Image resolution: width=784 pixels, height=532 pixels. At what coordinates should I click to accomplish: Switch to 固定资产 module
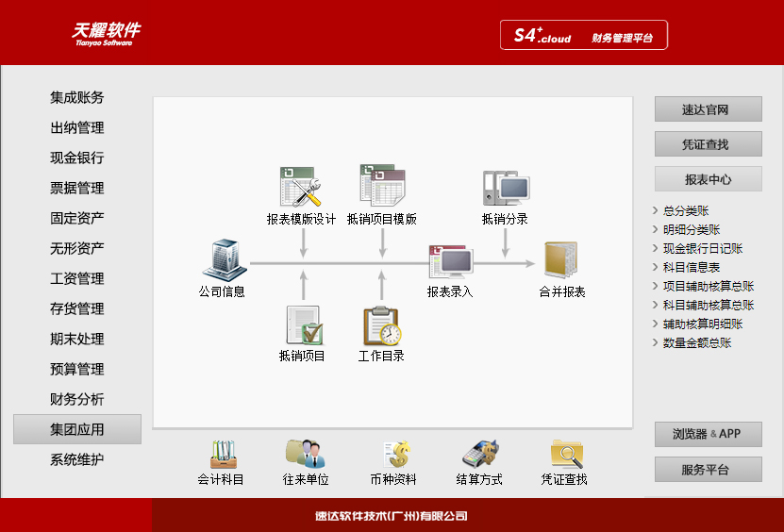pyautogui.click(x=77, y=218)
